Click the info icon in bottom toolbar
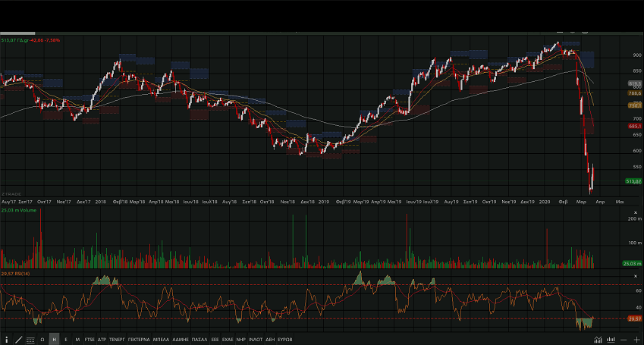Image resolution: width=644 pixels, height=345 pixels. click(5, 339)
